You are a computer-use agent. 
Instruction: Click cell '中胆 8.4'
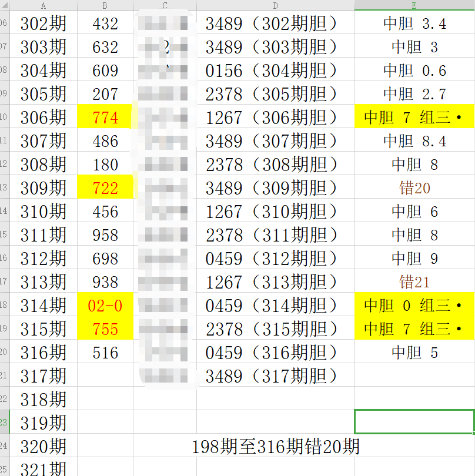(414, 141)
